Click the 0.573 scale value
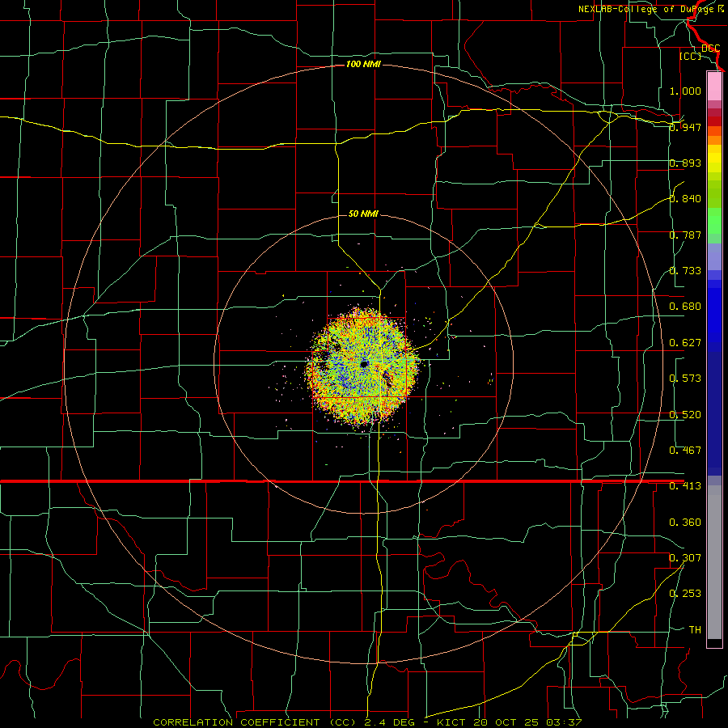 click(x=685, y=379)
